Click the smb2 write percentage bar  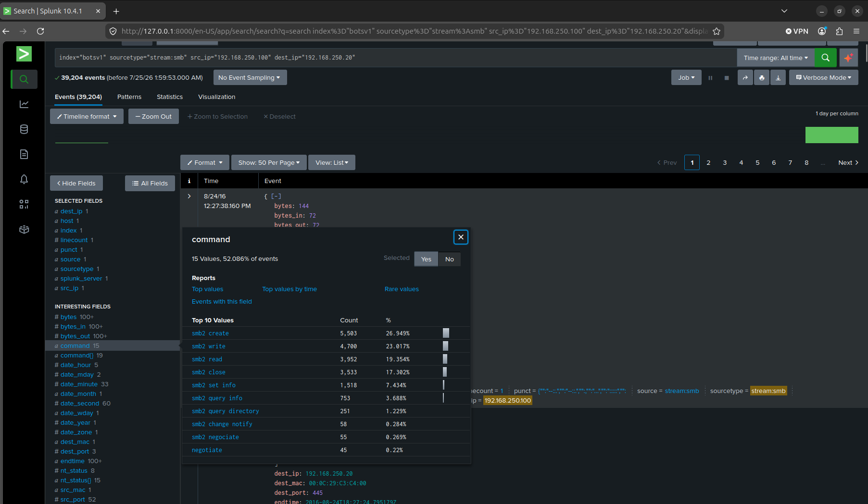445,346
